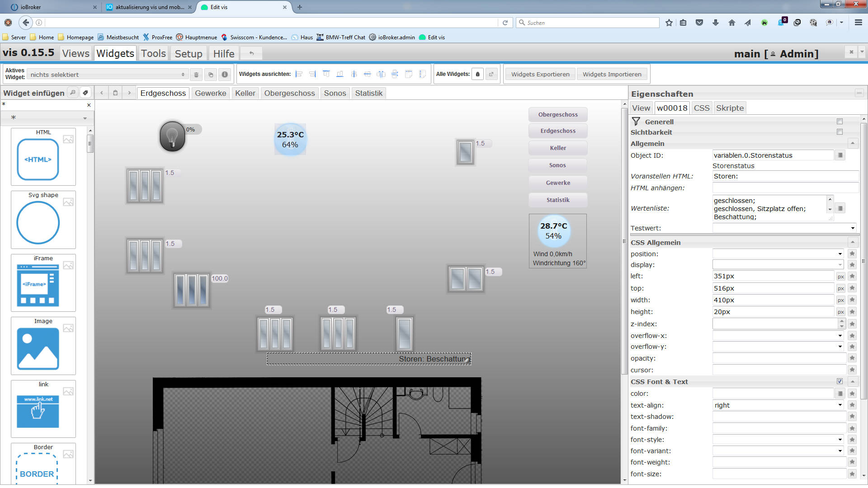Open the Aktives Widget dropdown

tap(108, 75)
